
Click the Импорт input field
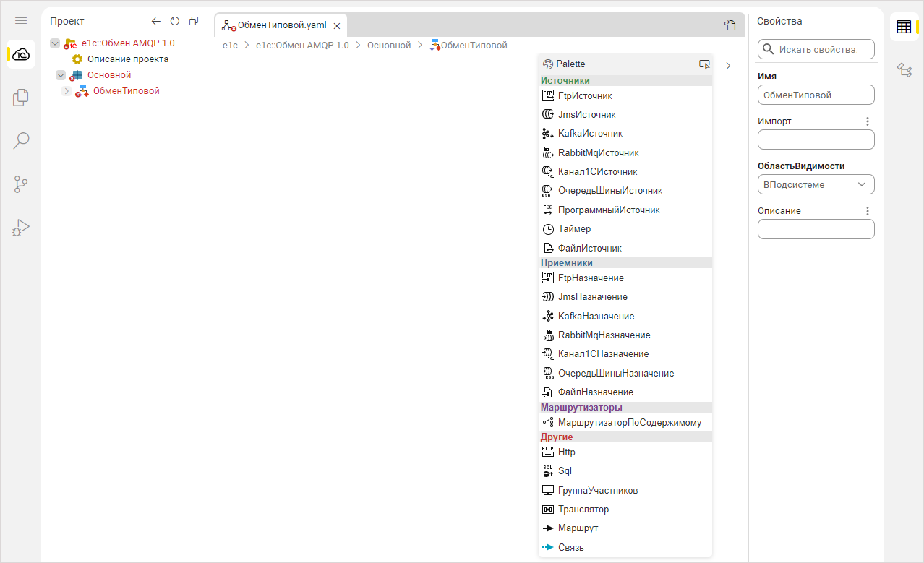click(816, 139)
